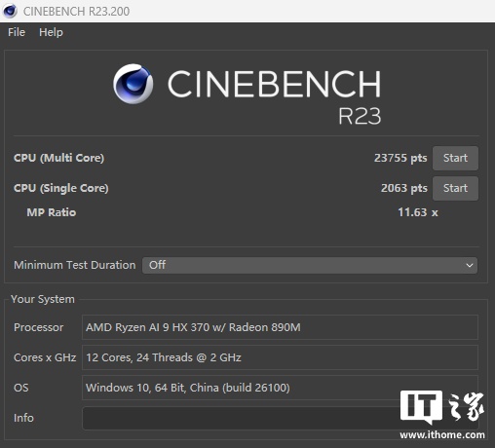The width and height of the screenshot is (495, 448).
Task: Start the CPU Multi Core test
Action: (x=455, y=158)
